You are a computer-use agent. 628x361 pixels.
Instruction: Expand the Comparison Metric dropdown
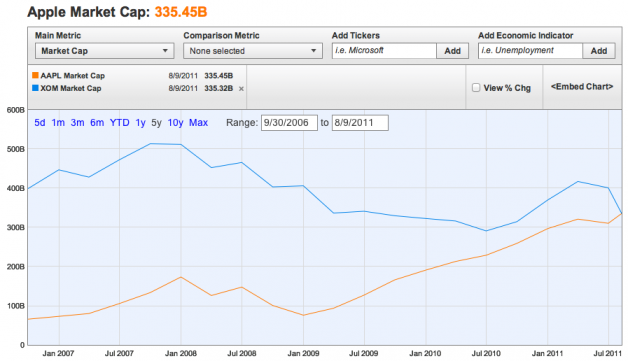click(x=253, y=51)
